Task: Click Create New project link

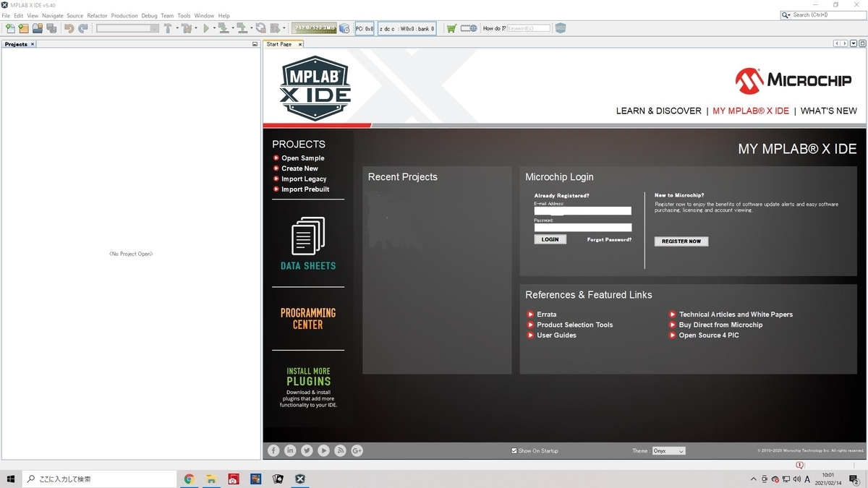Action: coord(299,168)
